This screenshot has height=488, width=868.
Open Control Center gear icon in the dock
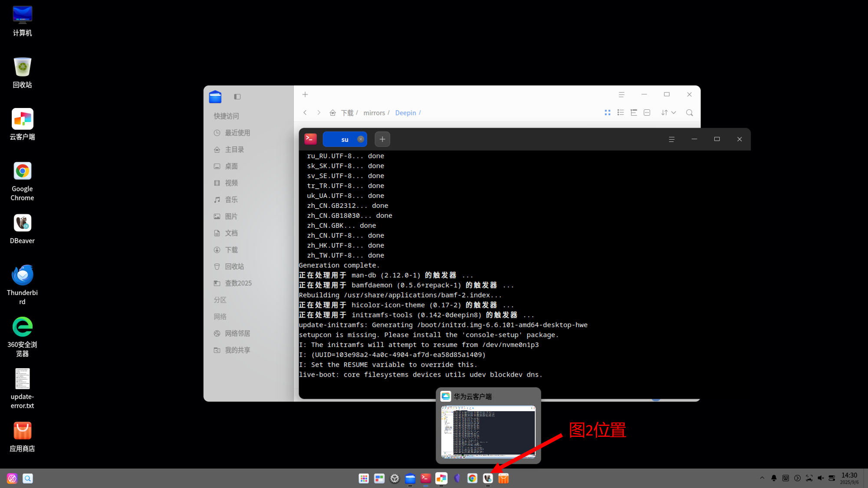point(395,478)
